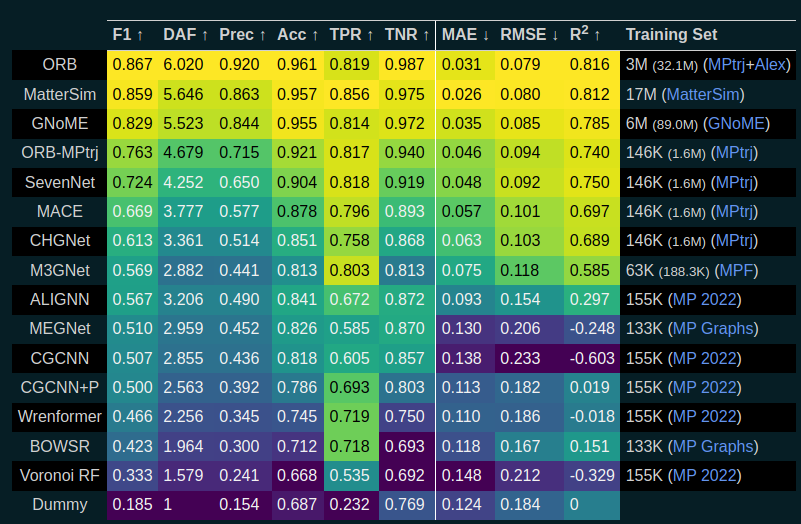
Task: Open MP 2022 link in CGCNN+P row
Action: tap(703, 387)
